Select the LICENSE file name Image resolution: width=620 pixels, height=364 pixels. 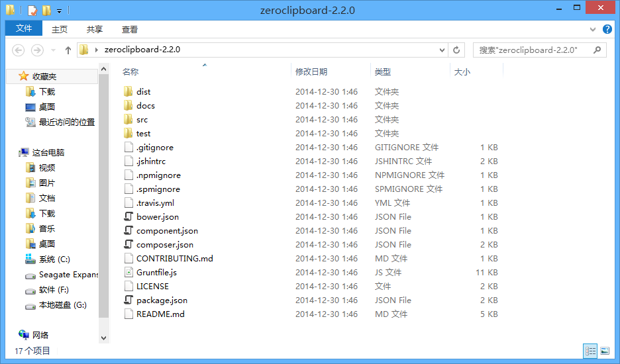[x=152, y=286]
